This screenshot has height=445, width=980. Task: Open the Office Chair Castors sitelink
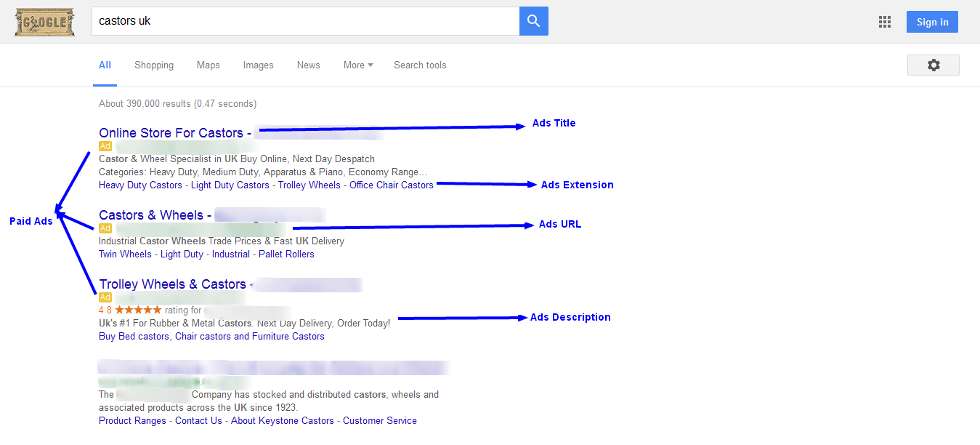[392, 185]
